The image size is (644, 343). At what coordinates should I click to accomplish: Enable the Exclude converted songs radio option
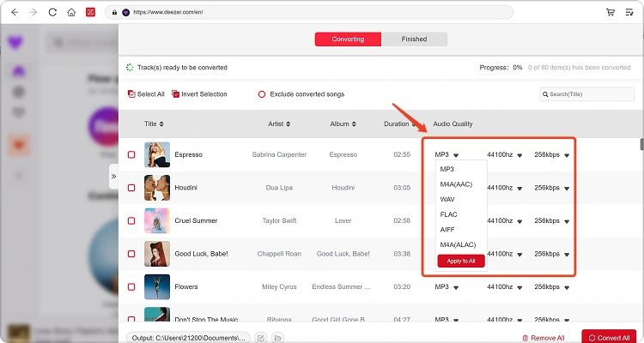[x=262, y=94]
